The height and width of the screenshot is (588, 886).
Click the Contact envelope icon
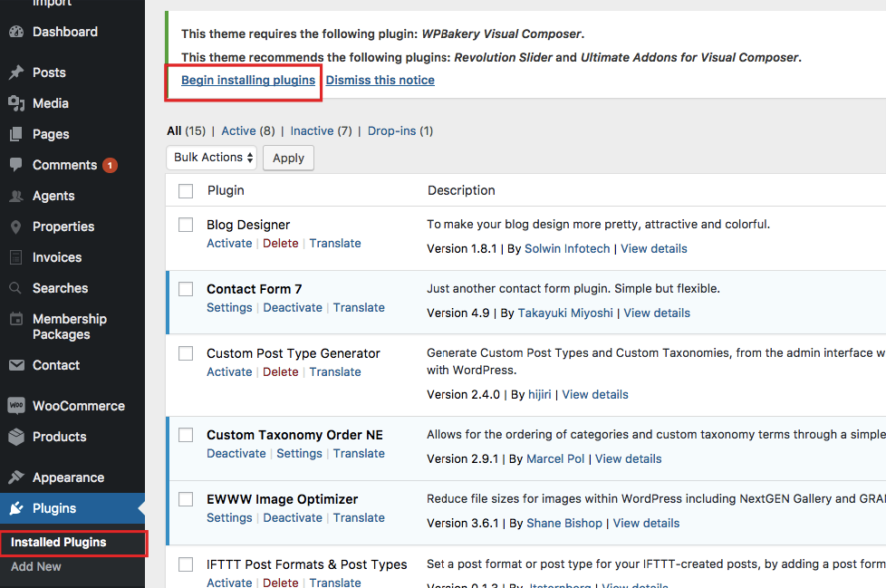click(16, 365)
